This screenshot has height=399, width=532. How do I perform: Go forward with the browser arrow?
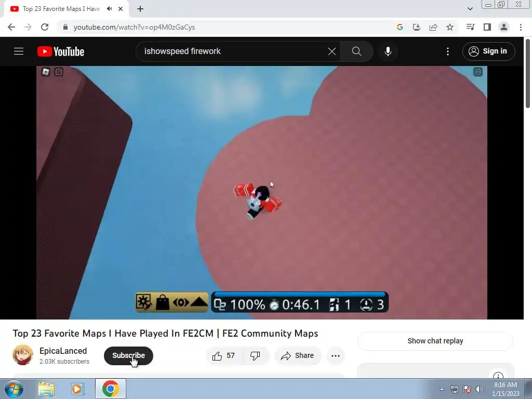pos(28,27)
